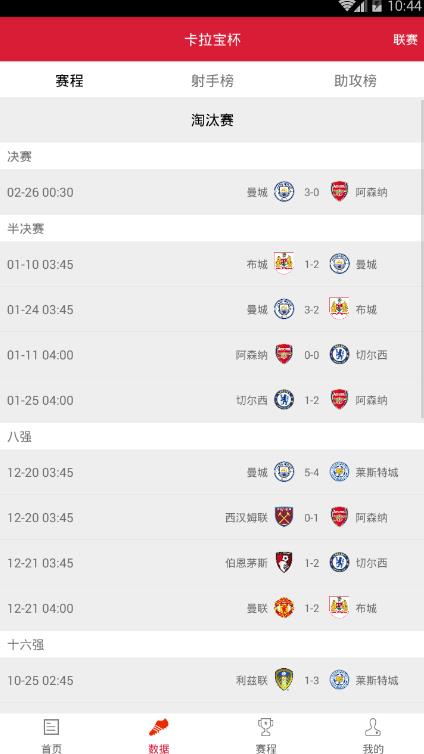Tap Leeds United crest in 十六强 match
Image resolution: width=424 pixels, height=754 pixels.
(284, 680)
